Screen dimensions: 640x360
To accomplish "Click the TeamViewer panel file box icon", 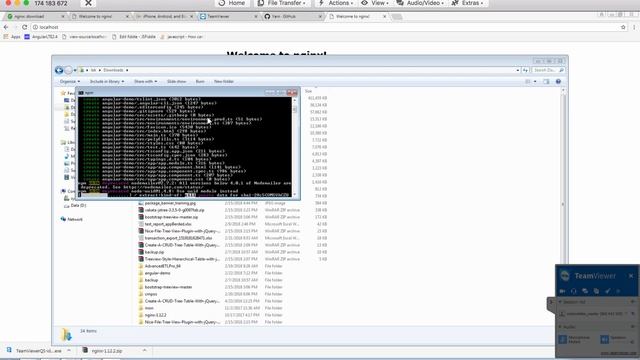I will (x=596, y=291).
